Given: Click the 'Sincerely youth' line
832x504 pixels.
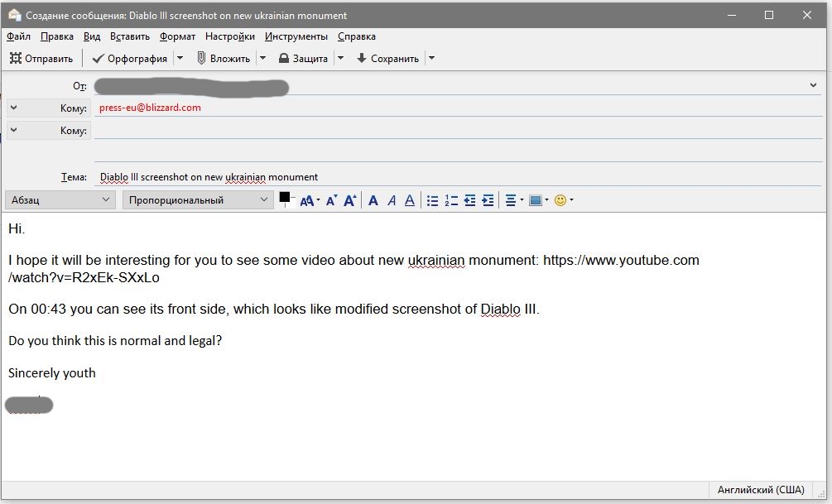Looking at the screenshot, I should (x=52, y=373).
